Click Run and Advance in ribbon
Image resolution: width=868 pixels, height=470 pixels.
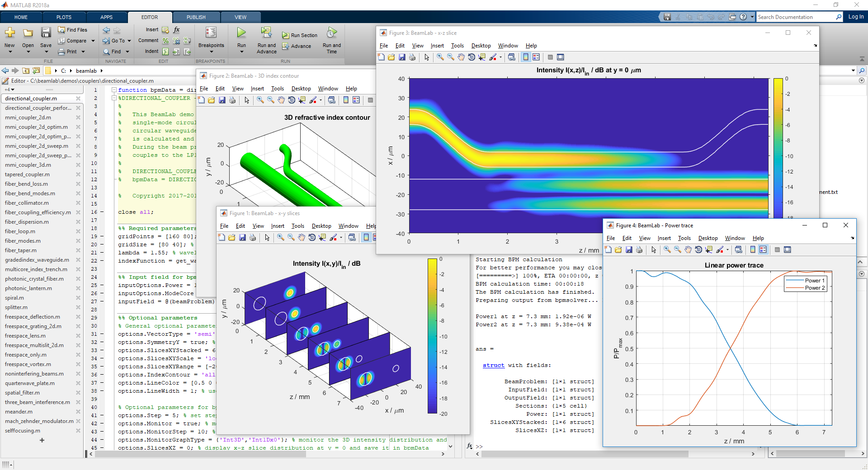(266, 40)
